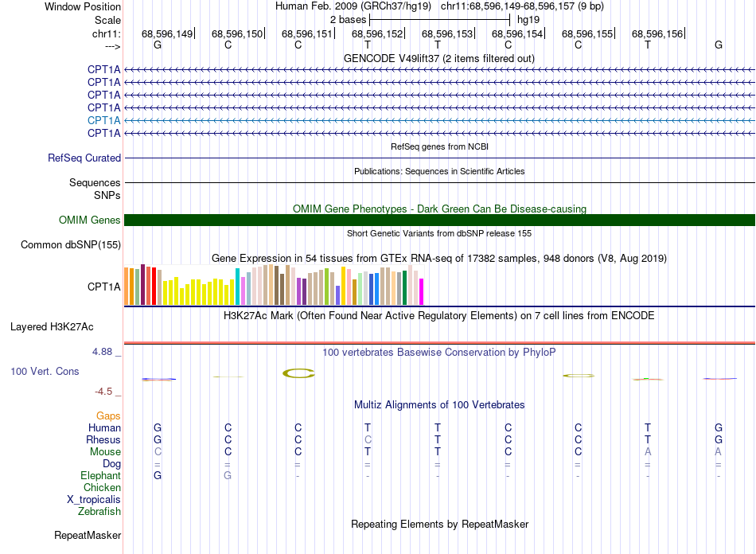
Task: Select the X_tropicalis species label
Action: coord(94,500)
